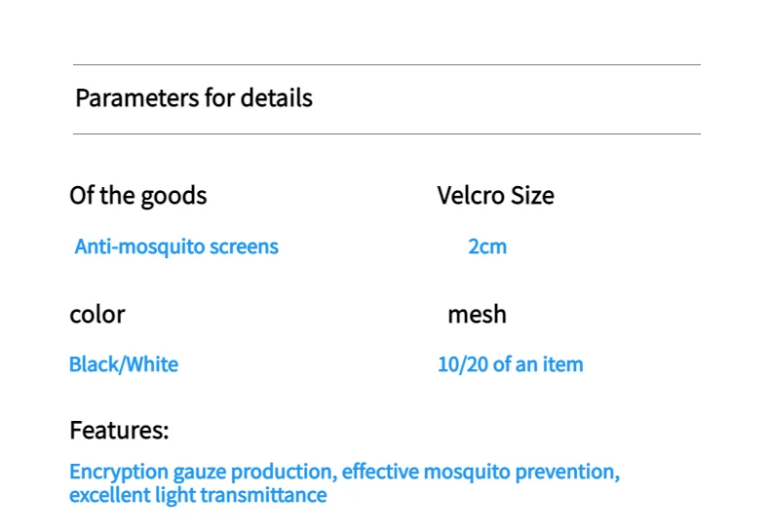The width and height of the screenshot is (770, 532).
Task: Choose the 'Black/White' color value
Action: pyautogui.click(x=124, y=365)
